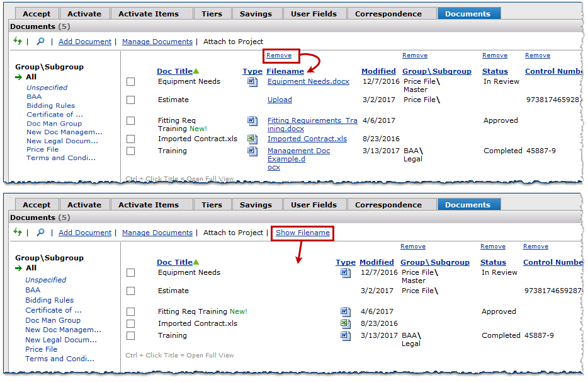This screenshot has width=588, height=382.
Task: Open the Savings tab in the top panel
Action: point(256,13)
